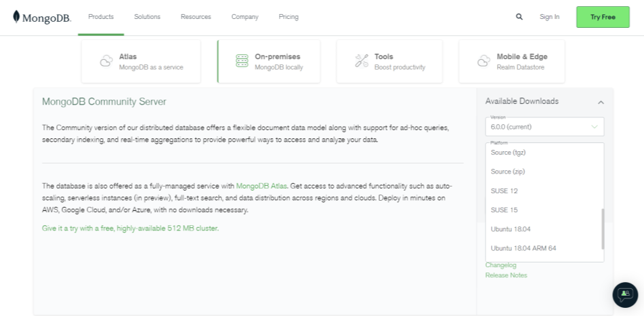This screenshot has width=644, height=316.
Task: Pick SUSE 12 platform option
Action: pyautogui.click(x=544, y=191)
